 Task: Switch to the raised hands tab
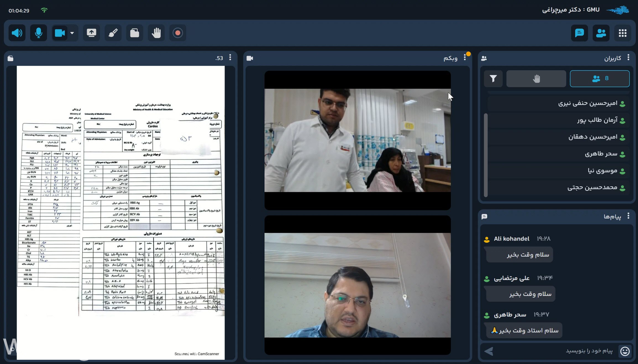coord(536,79)
